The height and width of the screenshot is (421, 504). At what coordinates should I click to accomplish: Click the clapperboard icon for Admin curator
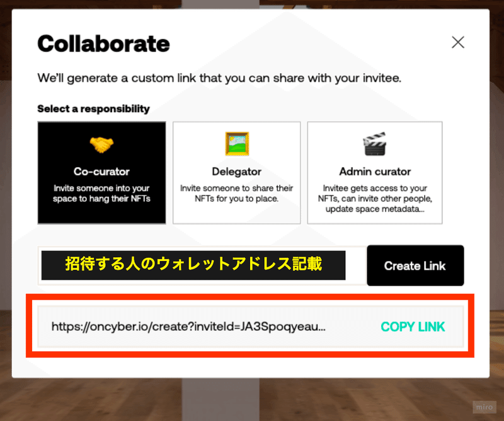point(374,144)
